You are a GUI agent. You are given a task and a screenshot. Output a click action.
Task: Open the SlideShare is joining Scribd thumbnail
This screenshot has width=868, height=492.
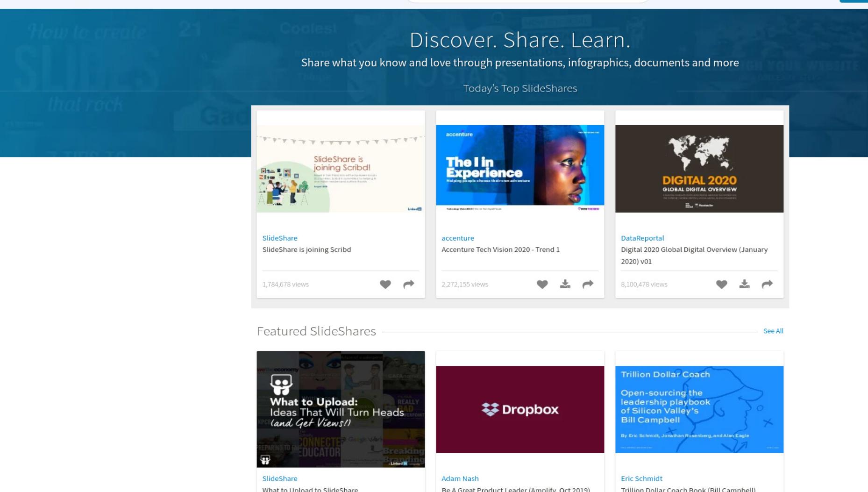341,169
